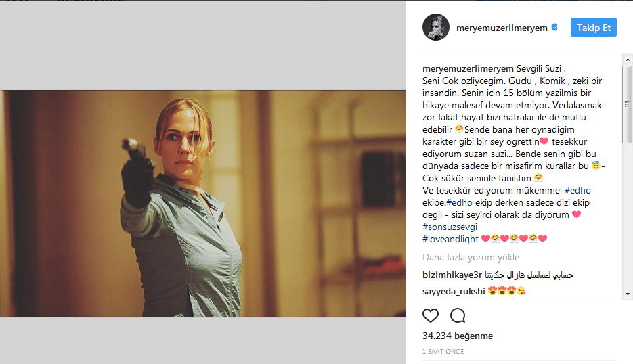Follow the account with Takip Et

594,28
